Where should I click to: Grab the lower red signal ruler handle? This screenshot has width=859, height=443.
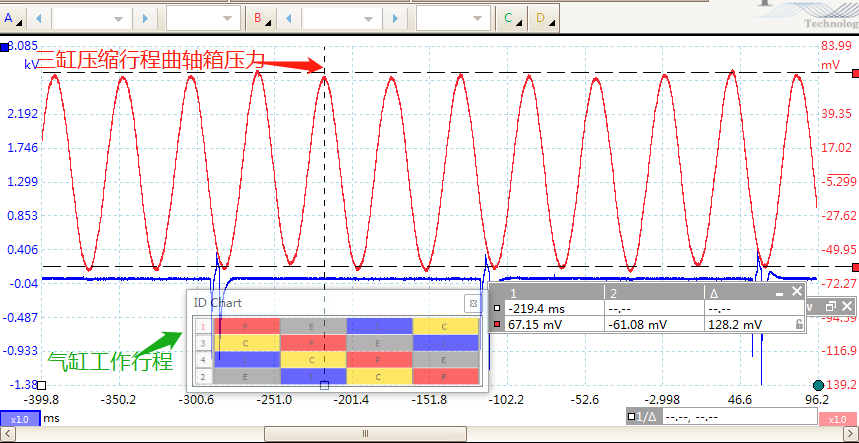(x=856, y=267)
